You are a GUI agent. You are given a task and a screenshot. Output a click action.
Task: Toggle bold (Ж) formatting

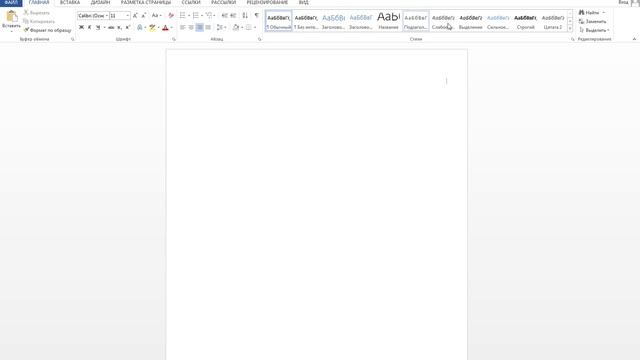(x=81, y=27)
